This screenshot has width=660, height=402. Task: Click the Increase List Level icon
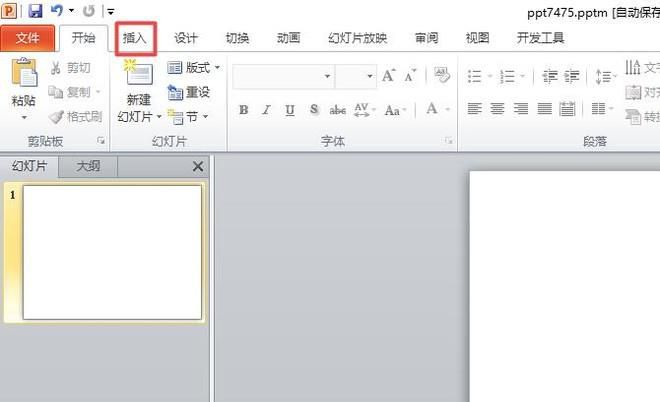(572, 77)
